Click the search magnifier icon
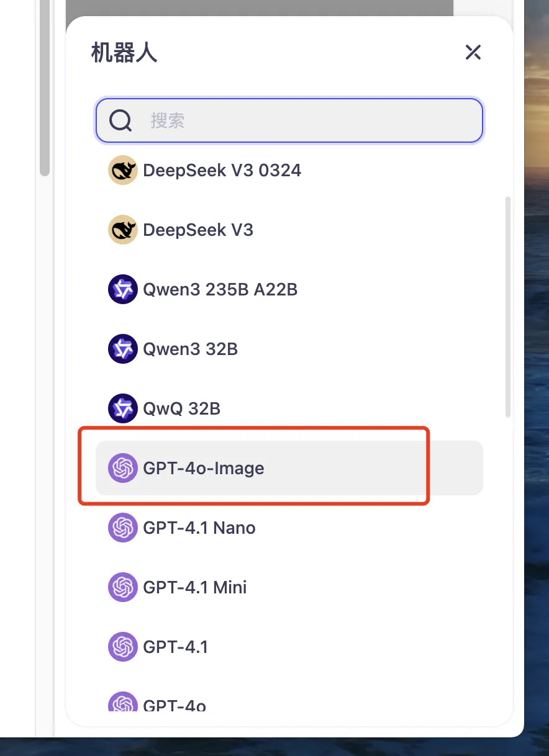This screenshot has width=549, height=756. [120, 120]
